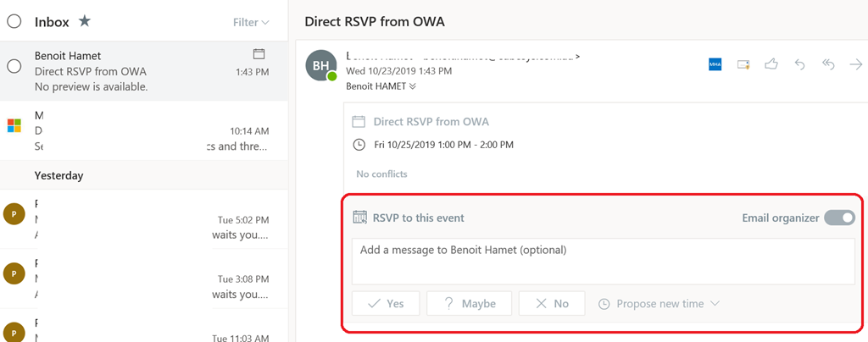Expand recipient details chevron beside Benoit HAMET
The width and height of the screenshot is (868, 342).
coord(413,85)
